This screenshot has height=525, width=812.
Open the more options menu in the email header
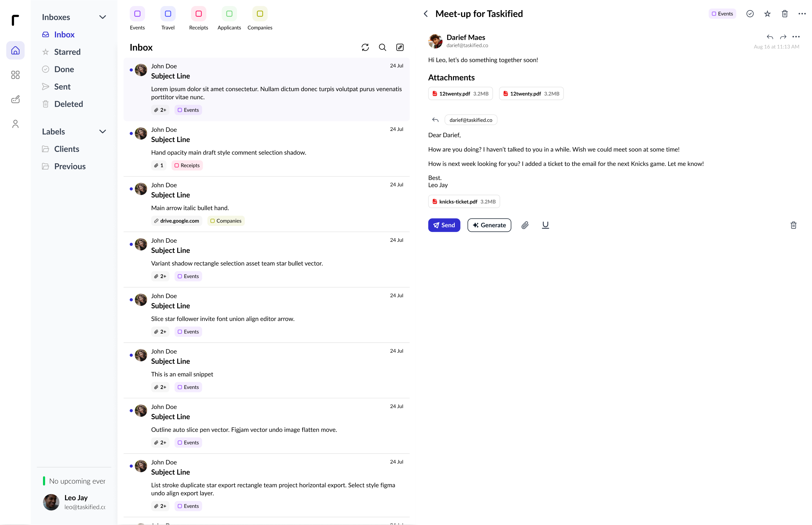[802, 14]
